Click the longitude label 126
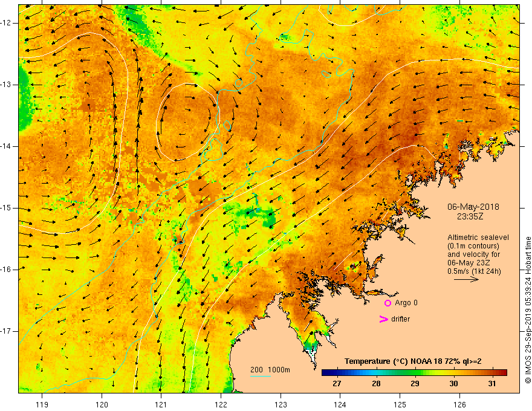Image resolution: width=532 pixels, height=411 pixels. [x=459, y=404]
